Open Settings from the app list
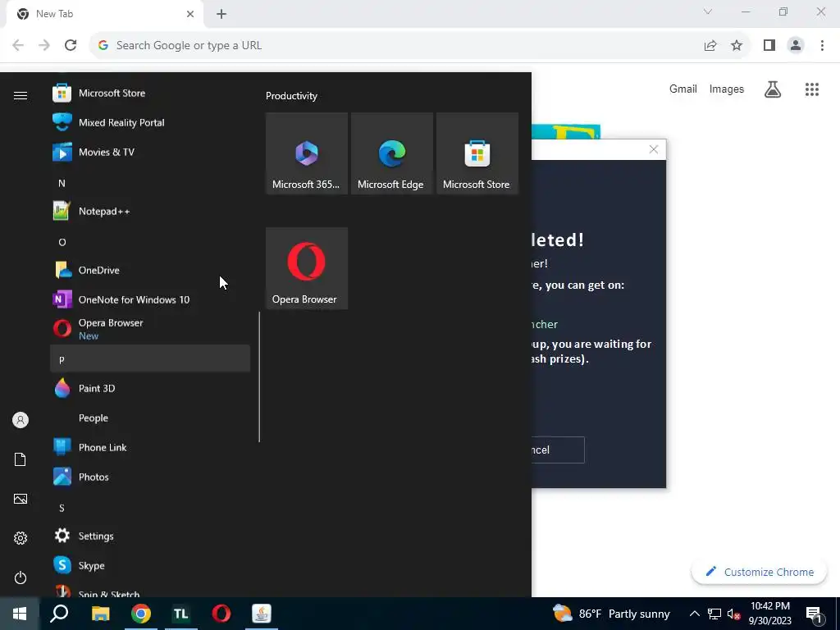The width and height of the screenshot is (840, 630). [x=150, y=536]
